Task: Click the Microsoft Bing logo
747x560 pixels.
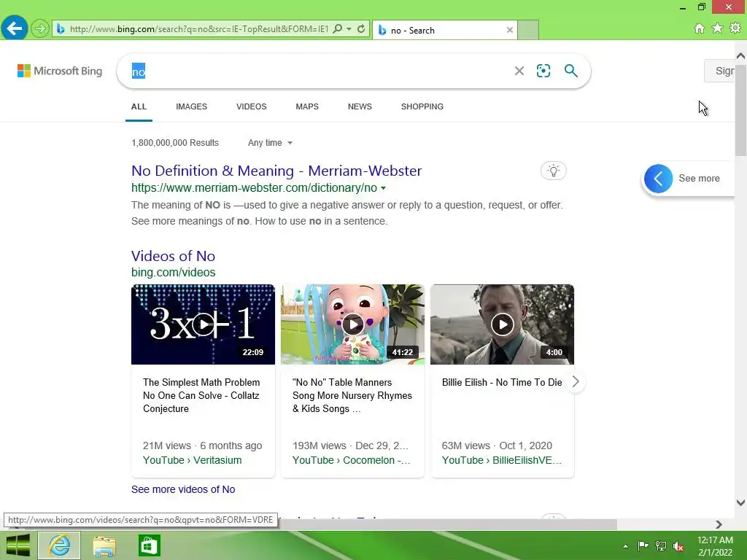Action: pos(60,71)
